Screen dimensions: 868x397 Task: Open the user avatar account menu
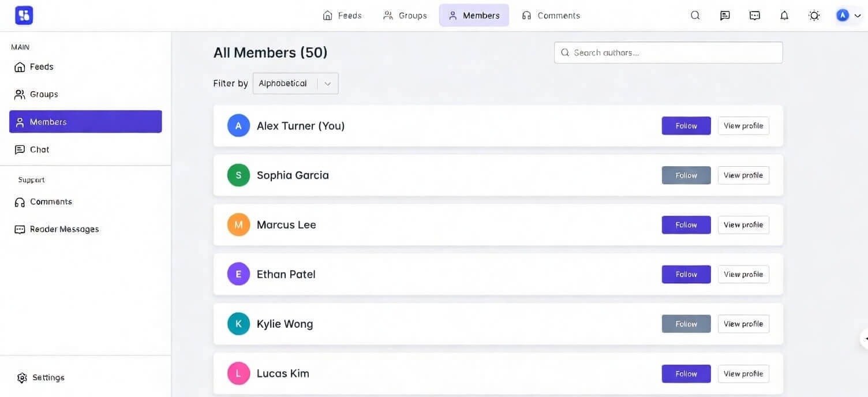pos(849,16)
